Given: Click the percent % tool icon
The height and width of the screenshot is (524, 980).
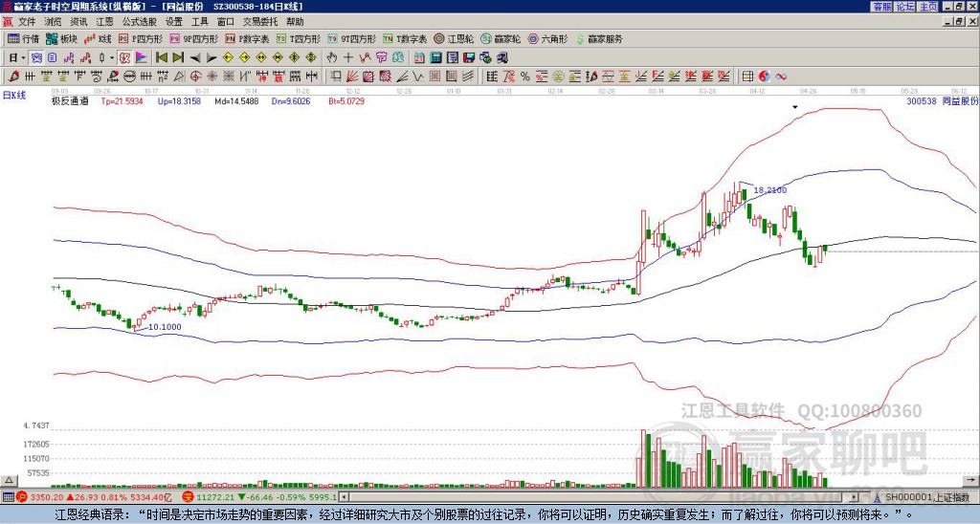Looking at the screenshot, I should click(x=525, y=76).
